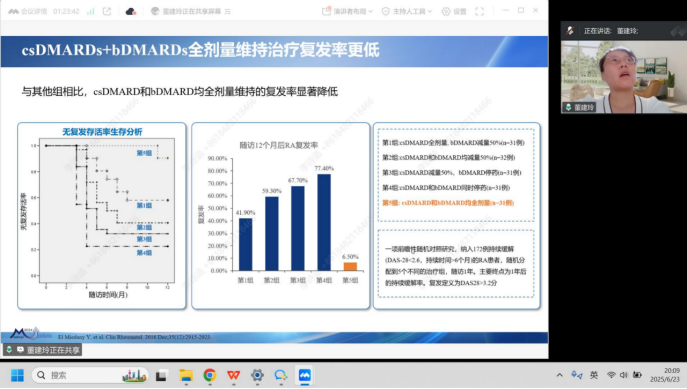This screenshot has width=687, height=389.
Task: Open the cloud recording icon
Action: click(x=131, y=11)
